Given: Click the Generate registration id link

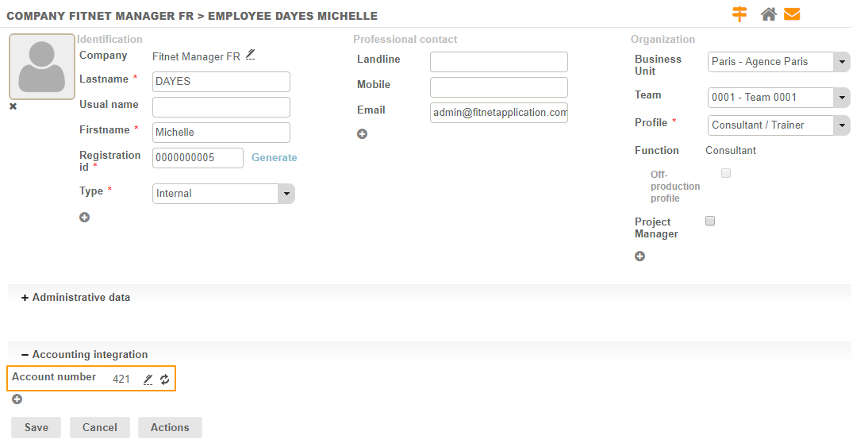Looking at the screenshot, I should click(275, 158).
